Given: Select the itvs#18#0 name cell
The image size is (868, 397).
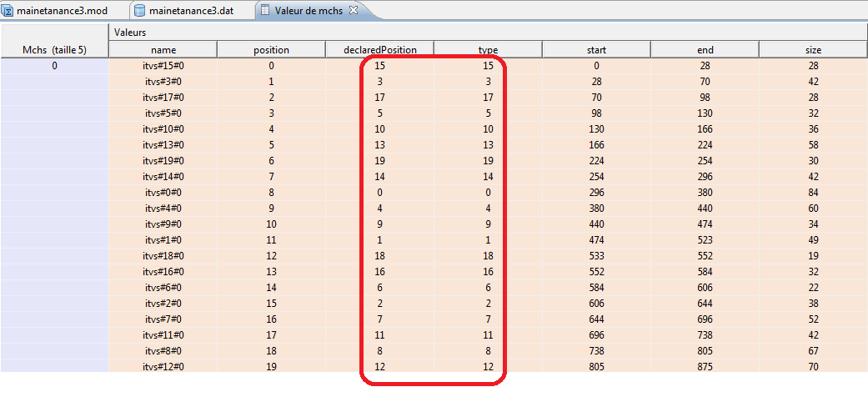Looking at the screenshot, I should tap(163, 256).
